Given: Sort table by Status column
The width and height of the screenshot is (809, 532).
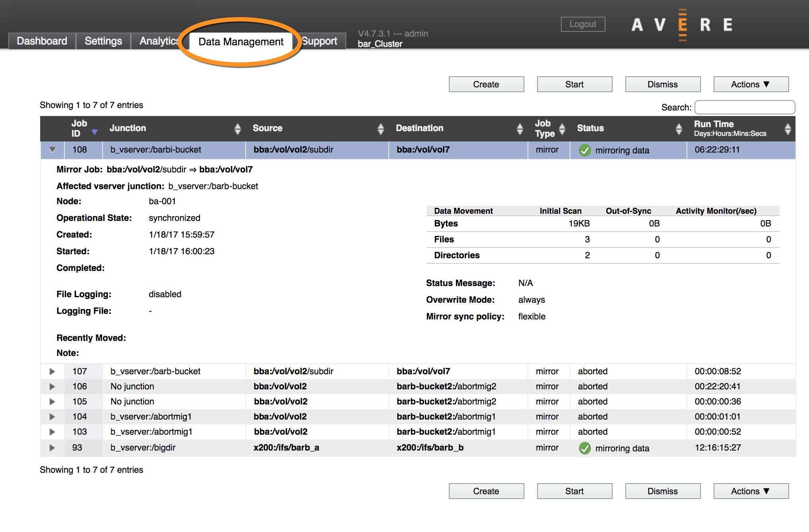Looking at the screenshot, I should (679, 129).
